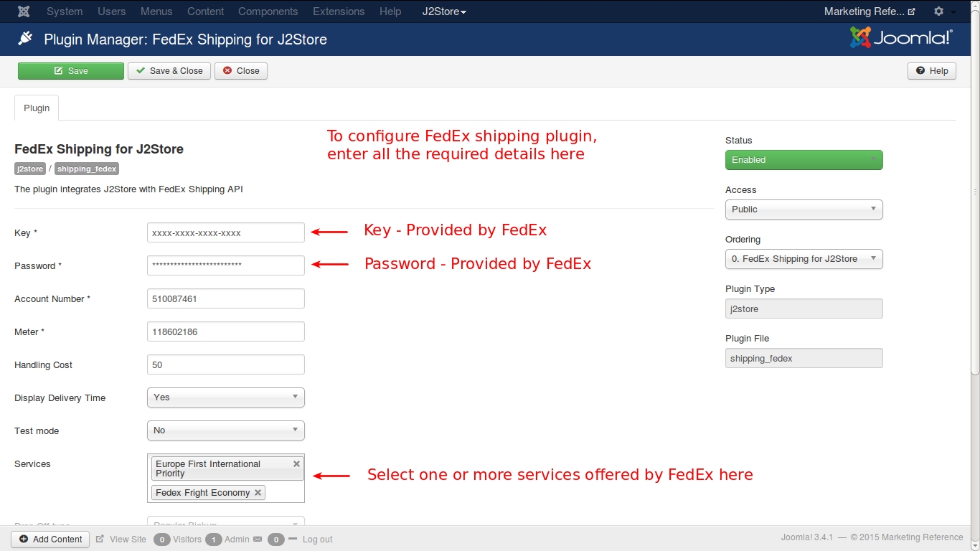Click the envelope messages icon in footer
Image resolution: width=980 pixels, height=551 pixels.
pos(258,540)
